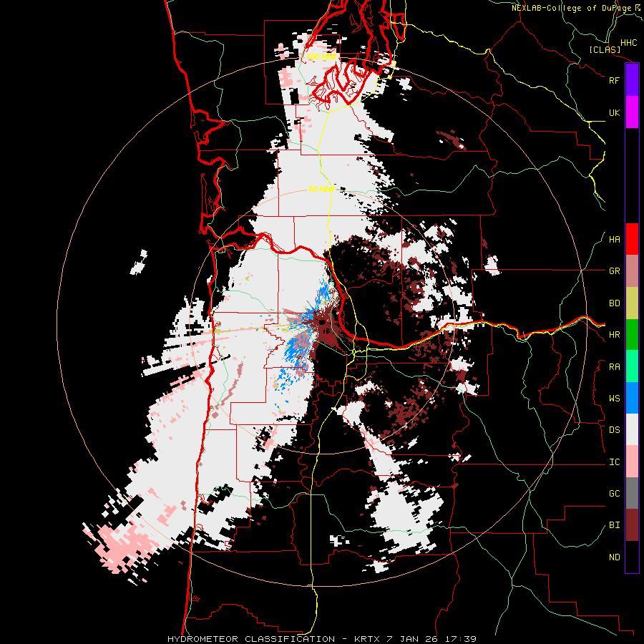This screenshot has width=644, height=644.
Task: Click the GC legend label
Action: (614, 494)
